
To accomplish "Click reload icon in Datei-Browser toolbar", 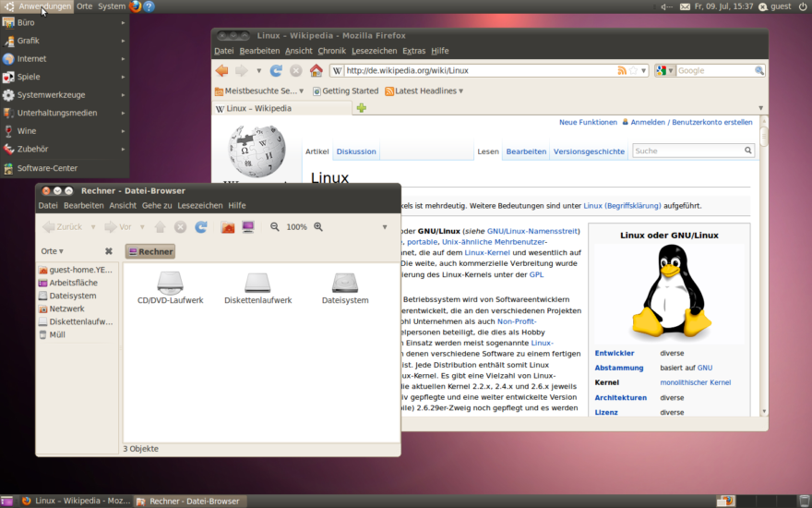I will (x=201, y=226).
